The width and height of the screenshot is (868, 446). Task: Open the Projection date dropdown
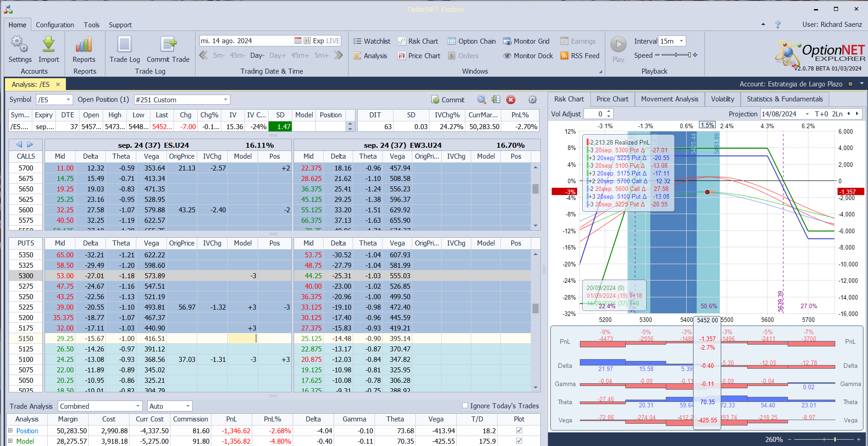point(807,114)
